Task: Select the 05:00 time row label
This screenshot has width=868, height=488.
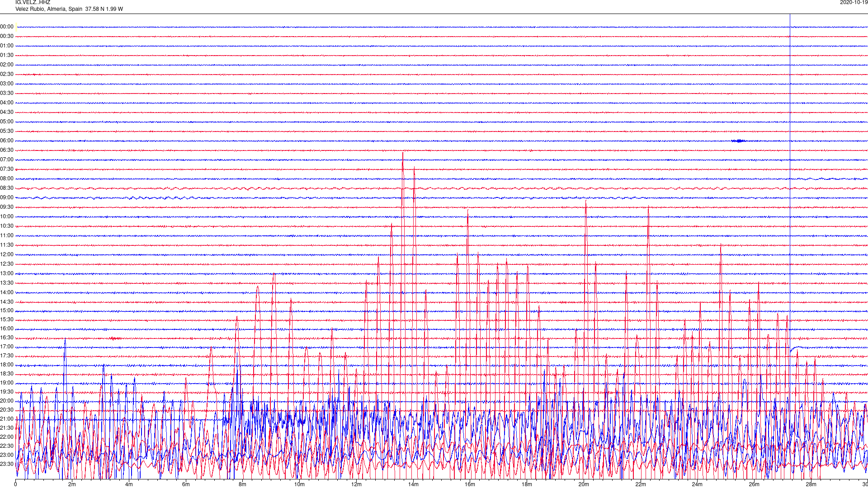Action: coord(7,122)
